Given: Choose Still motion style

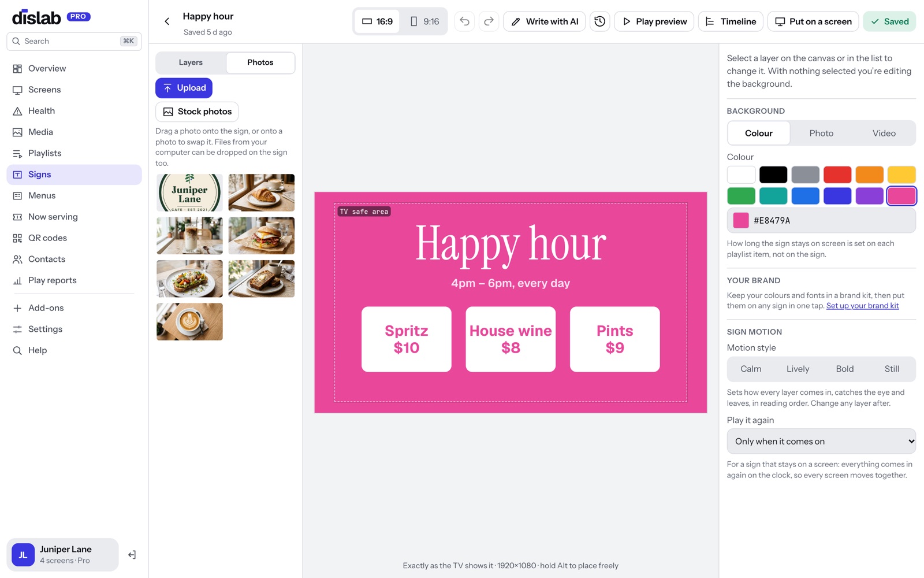Looking at the screenshot, I should [892, 369].
